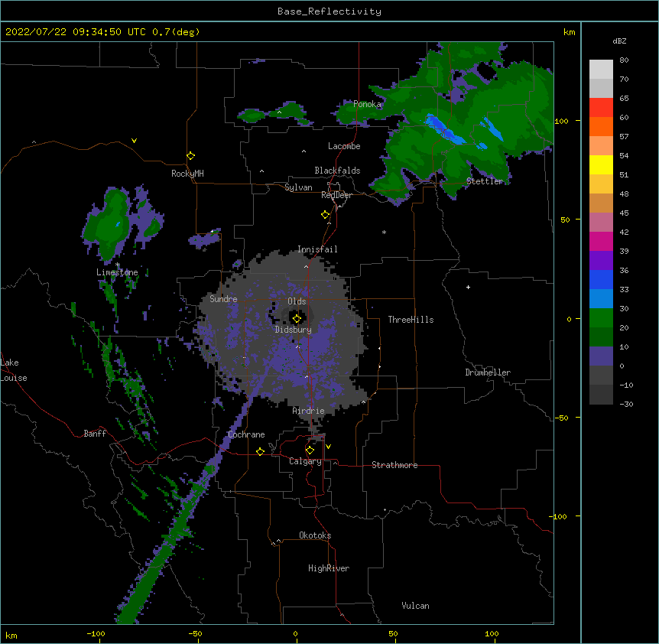Click the timestamp 2022/07/22 09:34:50 UTC
Image resolution: width=659 pixels, height=644 pixels.
tap(76, 32)
